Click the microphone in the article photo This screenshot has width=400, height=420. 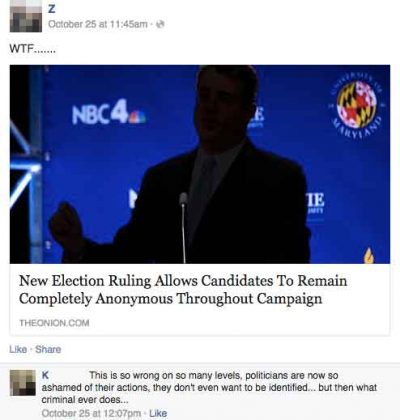(x=183, y=228)
